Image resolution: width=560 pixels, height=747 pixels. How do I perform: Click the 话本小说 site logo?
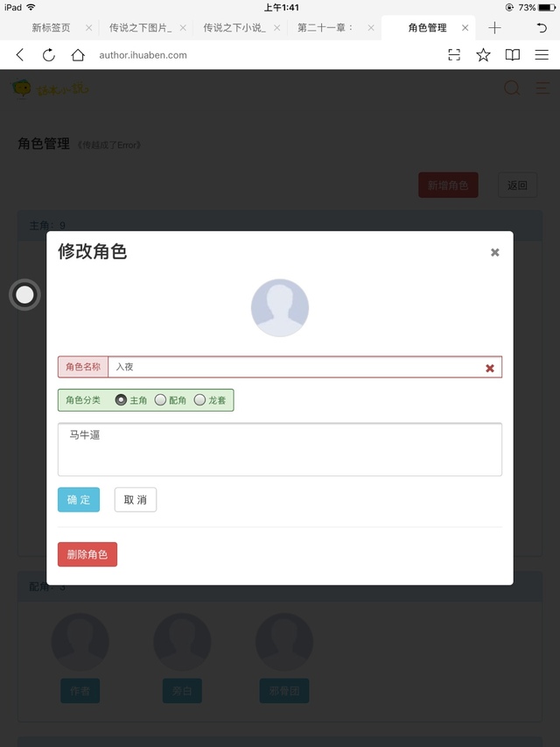click(x=50, y=88)
